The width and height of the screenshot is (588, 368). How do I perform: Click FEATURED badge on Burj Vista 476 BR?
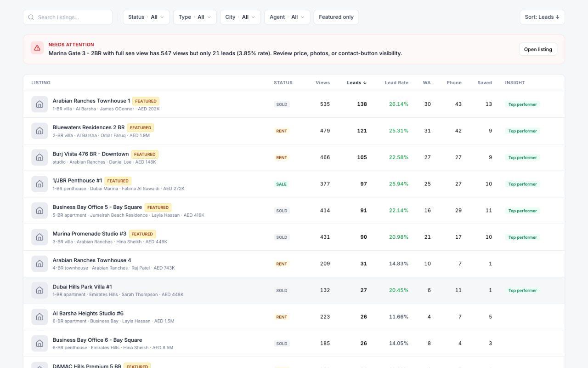click(145, 155)
